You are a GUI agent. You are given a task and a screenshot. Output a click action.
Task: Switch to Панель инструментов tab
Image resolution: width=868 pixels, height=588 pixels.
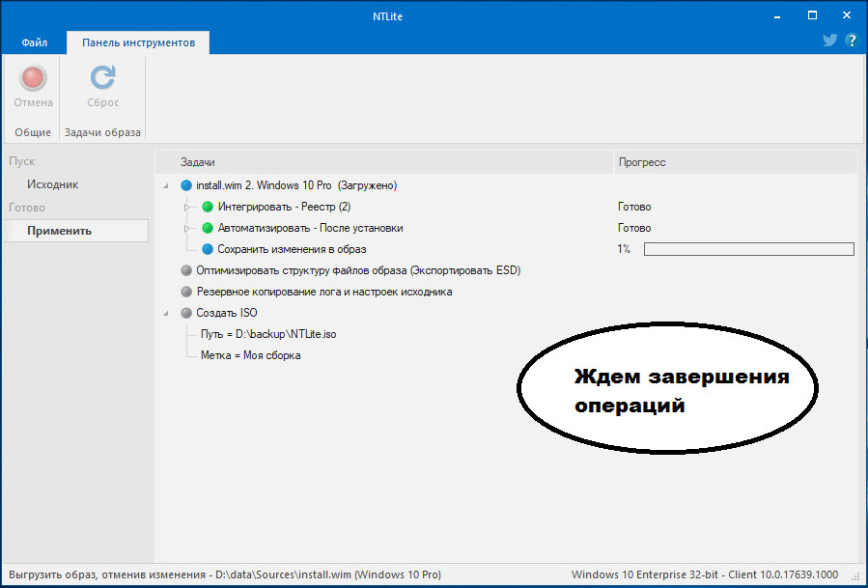(138, 42)
